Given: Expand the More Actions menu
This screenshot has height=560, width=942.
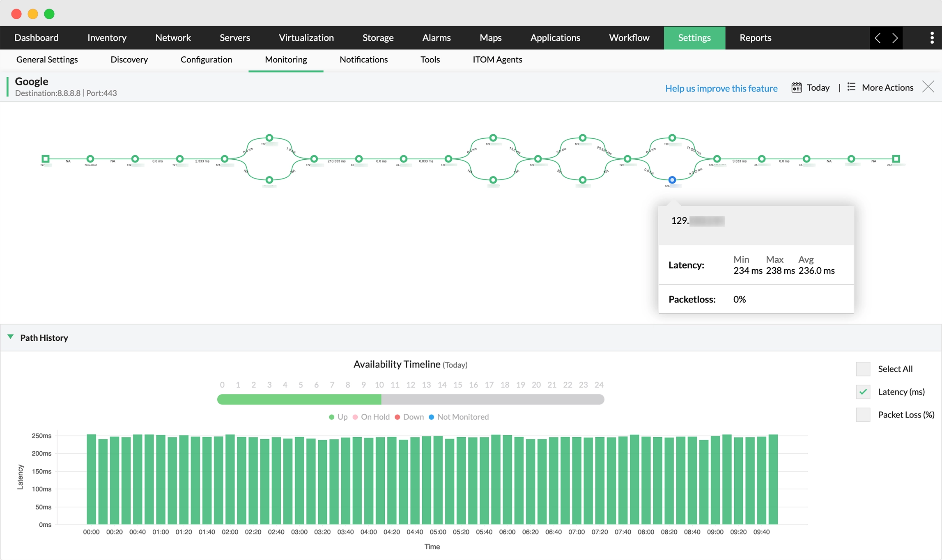Looking at the screenshot, I should pyautogui.click(x=887, y=87).
